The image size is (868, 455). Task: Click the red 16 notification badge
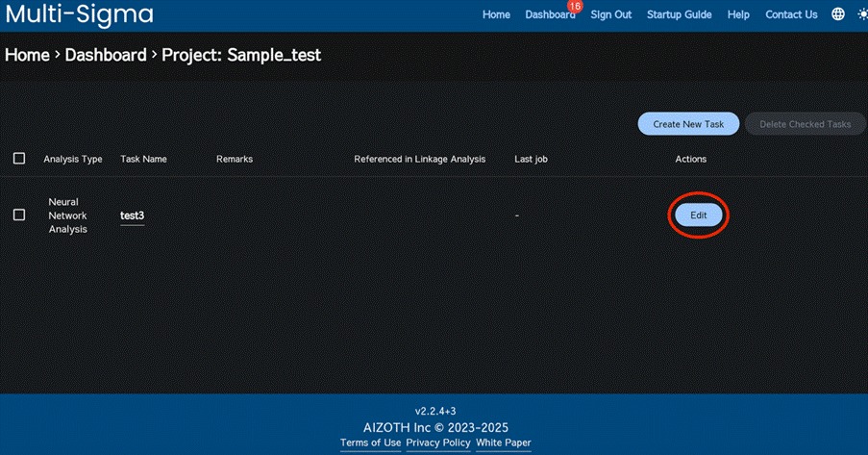pos(575,6)
